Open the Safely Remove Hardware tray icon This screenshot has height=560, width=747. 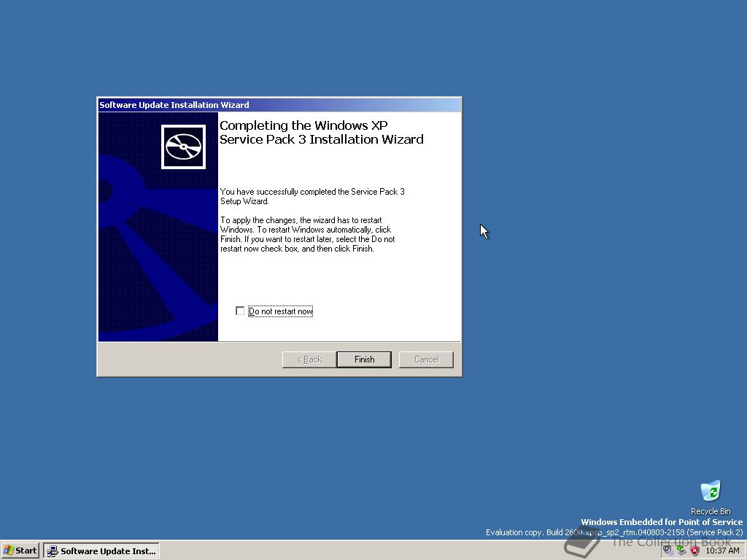pyautogui.click(x=681, y=551)
